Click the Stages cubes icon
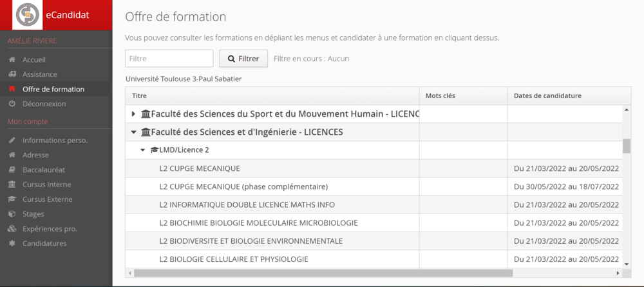 [x=12, y=214]
